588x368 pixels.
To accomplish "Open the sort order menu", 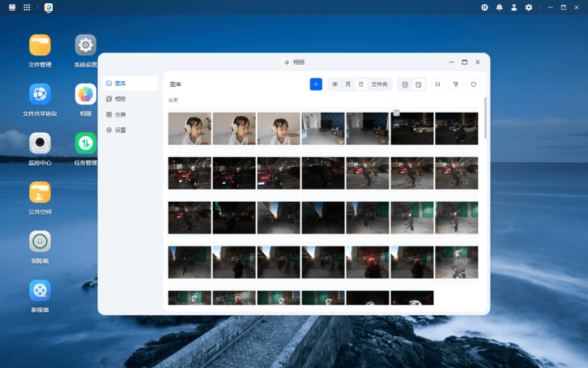I will pos(437,84).
